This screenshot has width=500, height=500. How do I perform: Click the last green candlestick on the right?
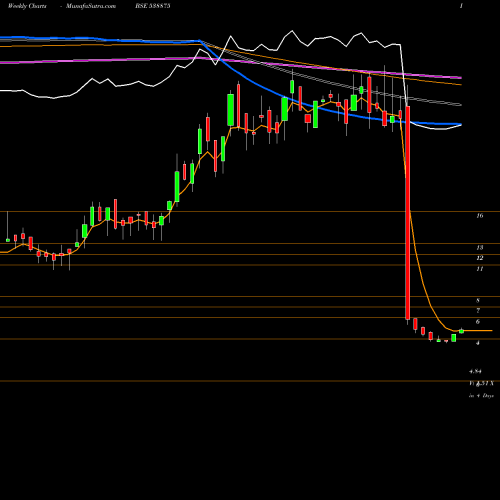(x=461, y=331)
